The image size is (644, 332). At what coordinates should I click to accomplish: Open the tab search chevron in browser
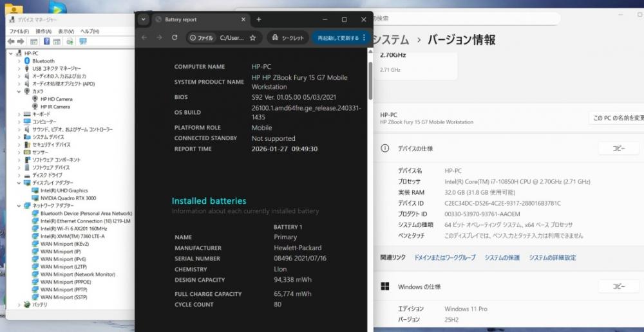coord(143,19)
